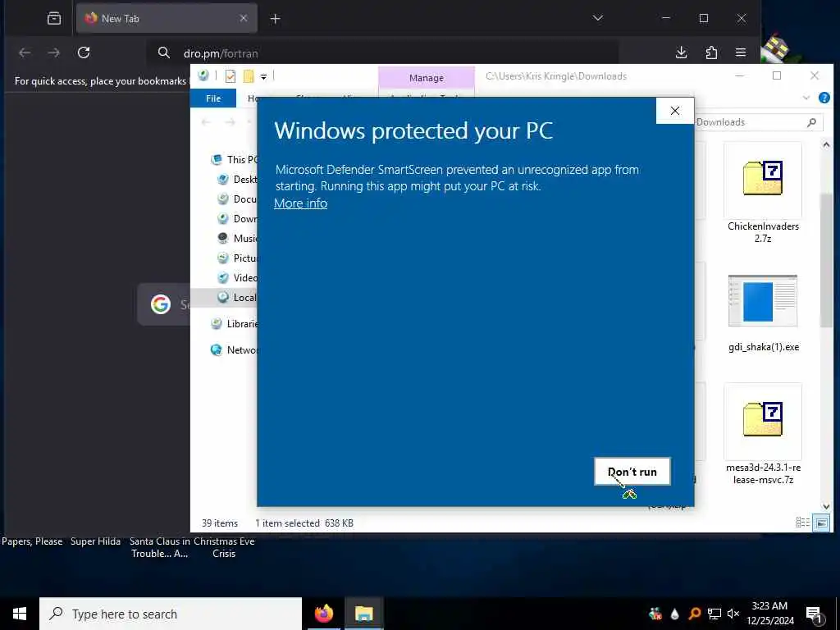Open Firefox from the taskbar
This screenshot has height=630, width=840.
tap(323, 614)
